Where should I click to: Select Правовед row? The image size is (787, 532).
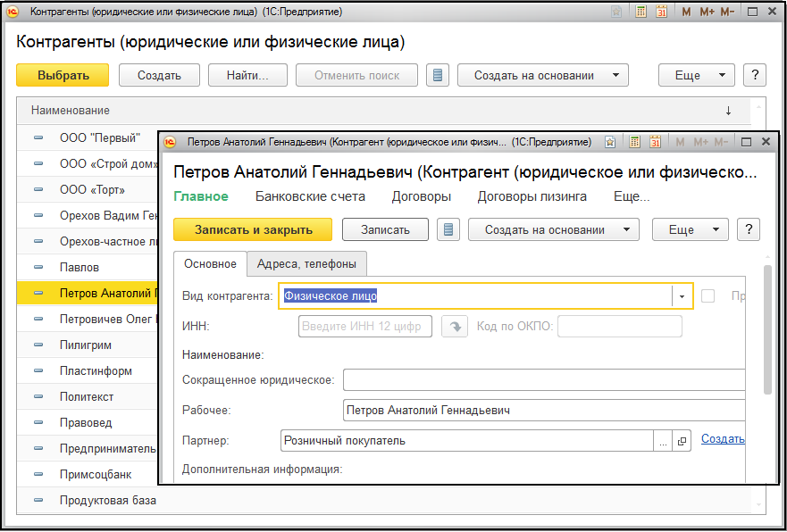click(x=88, y=423)
